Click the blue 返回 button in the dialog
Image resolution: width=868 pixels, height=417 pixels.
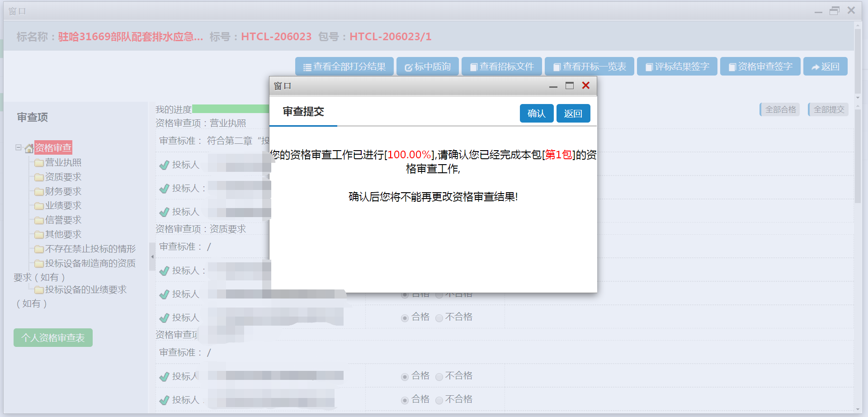(573, 114)
